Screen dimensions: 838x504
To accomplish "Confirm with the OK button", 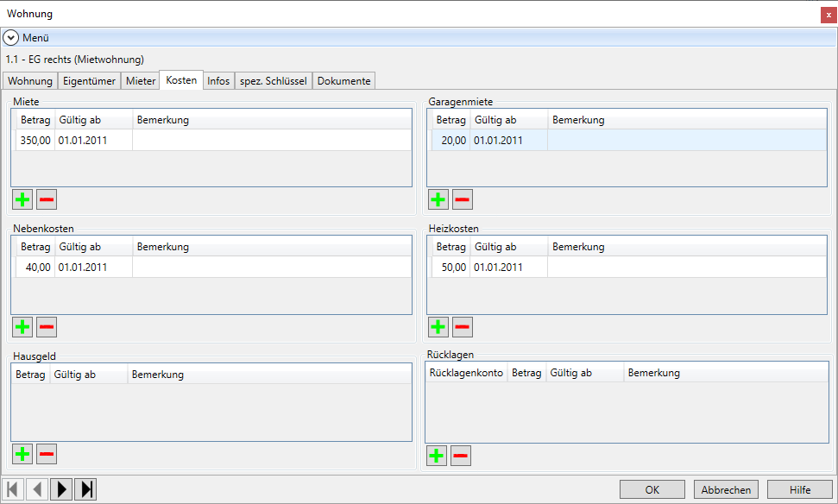I will (652, 489).
